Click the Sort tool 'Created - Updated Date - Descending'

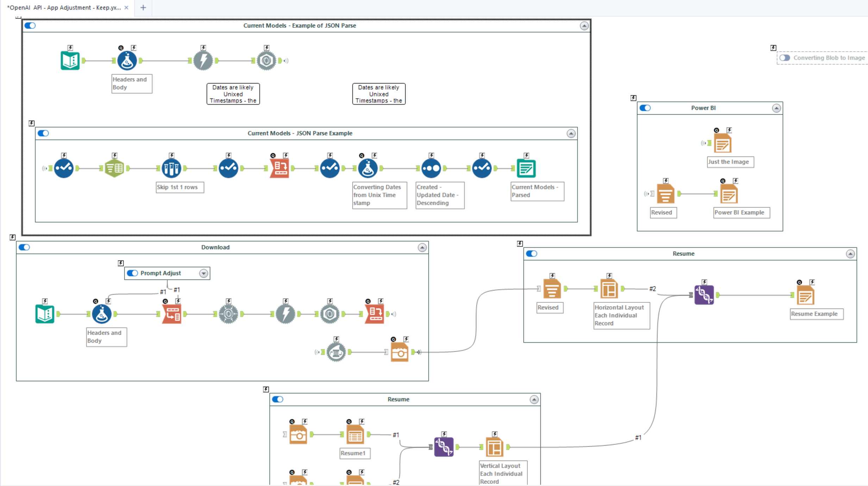pyautogui.click(x=431, y=168)
